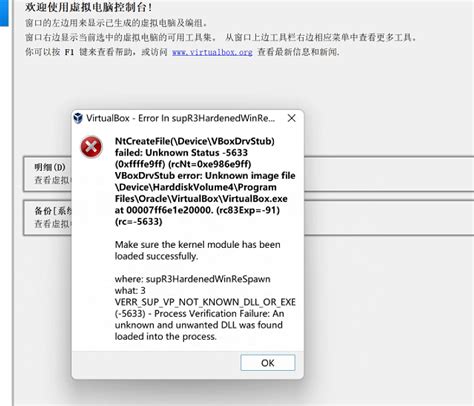Click the 'where: supR3HardenedWinReSpawn' line
This screenshot has height=406, width=474.
pos(192,279)
